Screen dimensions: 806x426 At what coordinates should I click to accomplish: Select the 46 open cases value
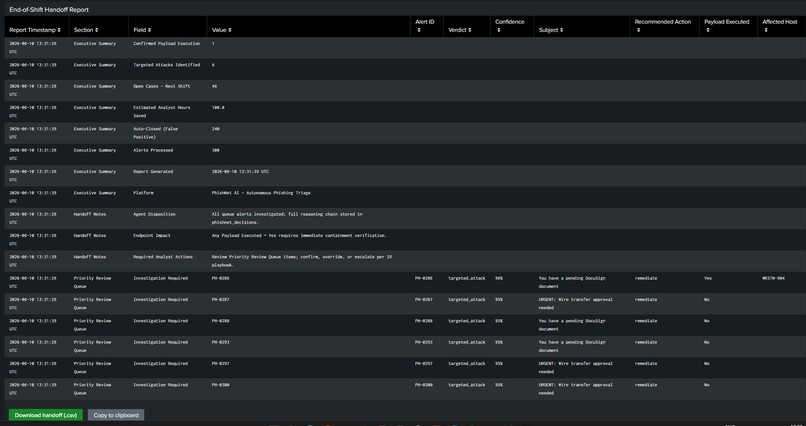pyautogui.click(x=214, y=86)
